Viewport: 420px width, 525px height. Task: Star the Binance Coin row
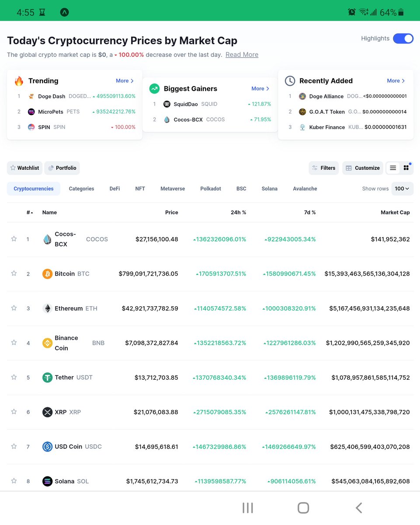click(14, 343)
